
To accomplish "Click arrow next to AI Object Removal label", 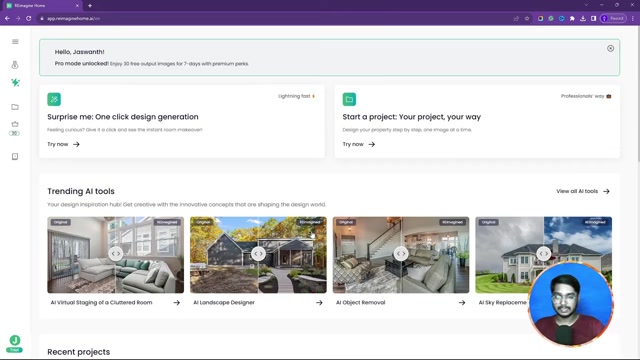I will click(x=462, y=302).
